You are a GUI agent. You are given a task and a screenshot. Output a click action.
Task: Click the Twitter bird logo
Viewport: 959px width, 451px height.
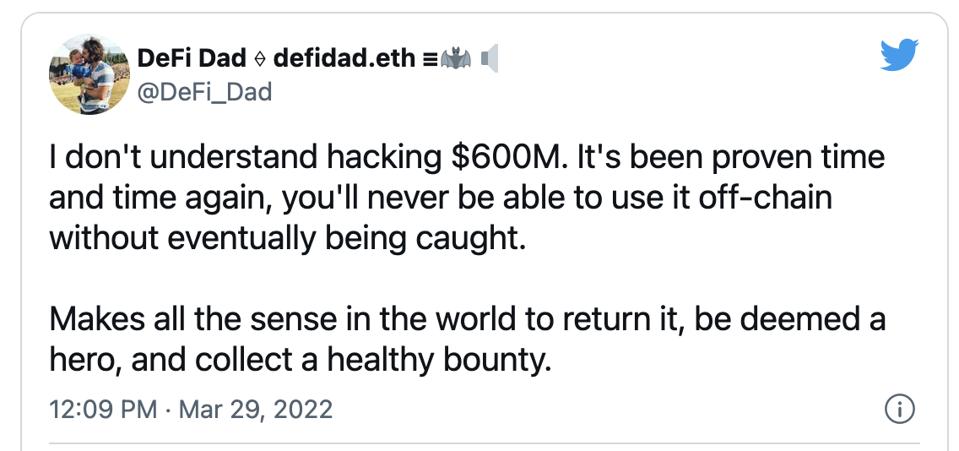898,57
